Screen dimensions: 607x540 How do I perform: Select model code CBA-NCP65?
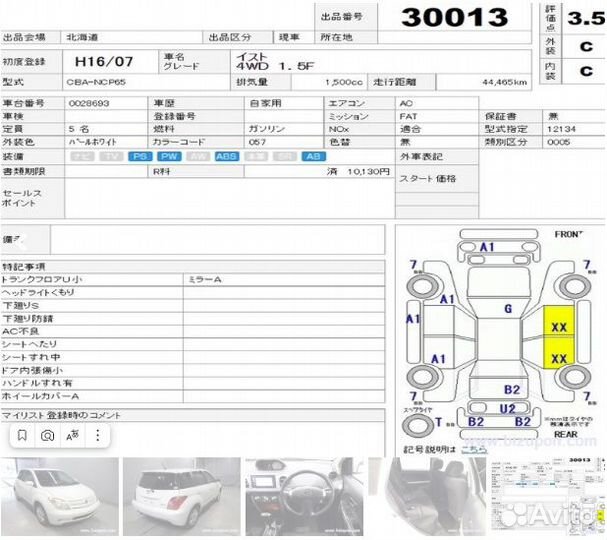click(96, 82)
